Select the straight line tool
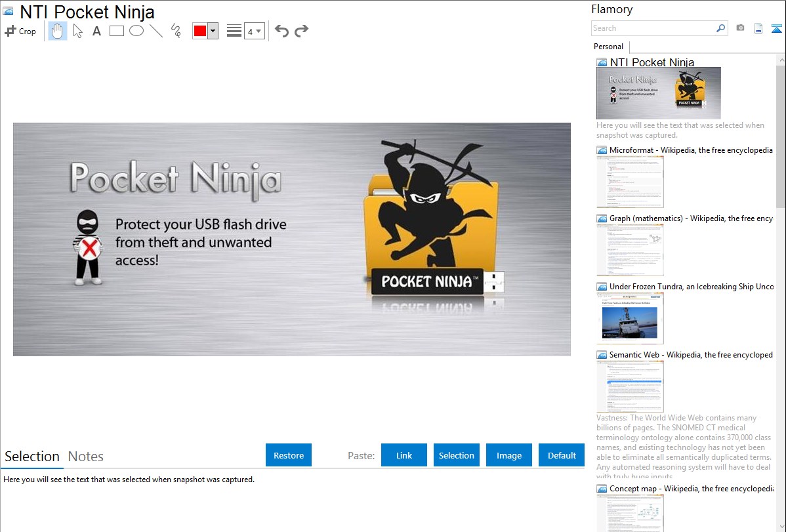This screenshot has width=786, height=532. click(156, 31)
